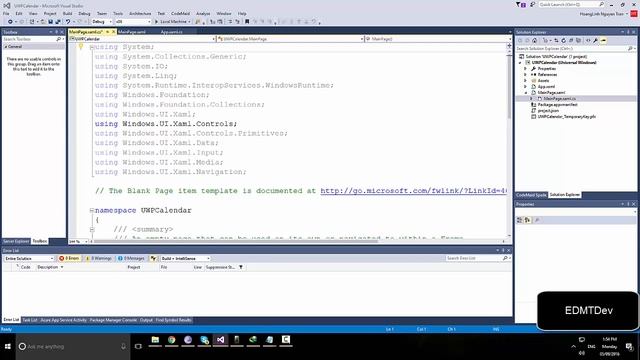Click the lightbulb quick actions icon
The width and height of the screenshot is (640, 360).
pyautogui.click(x=81, y=47)
